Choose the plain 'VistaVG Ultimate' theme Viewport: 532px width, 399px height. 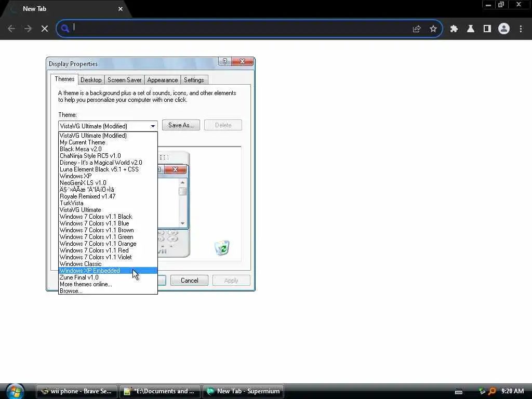pyautogui.click(x=108, y=210)
